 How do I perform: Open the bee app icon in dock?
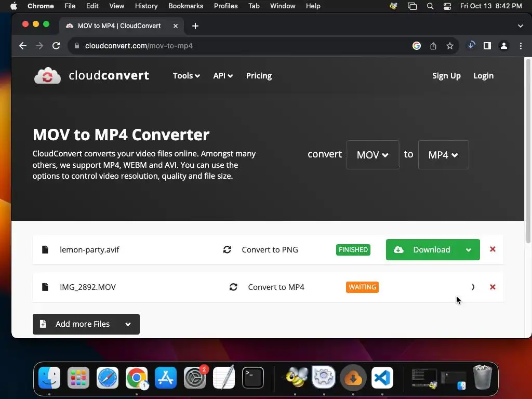(296, 378)
